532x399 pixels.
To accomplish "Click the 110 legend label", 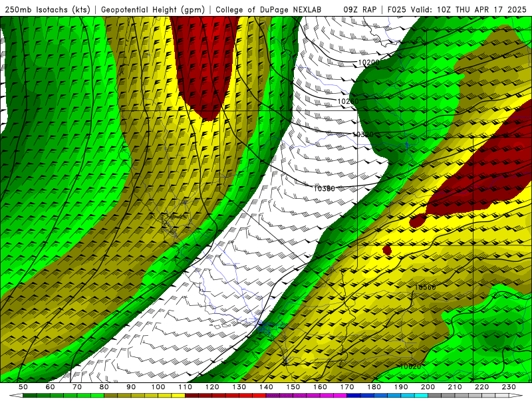I will (x=186, y=387).
